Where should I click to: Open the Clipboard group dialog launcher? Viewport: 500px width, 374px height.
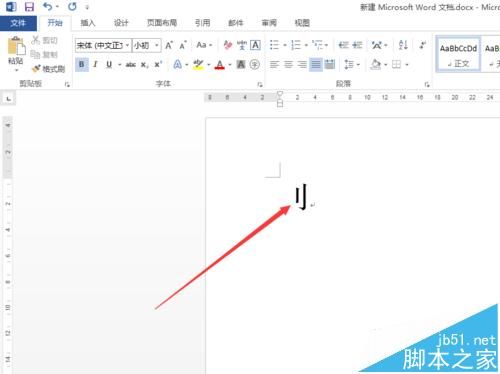[x=67, y=85]
